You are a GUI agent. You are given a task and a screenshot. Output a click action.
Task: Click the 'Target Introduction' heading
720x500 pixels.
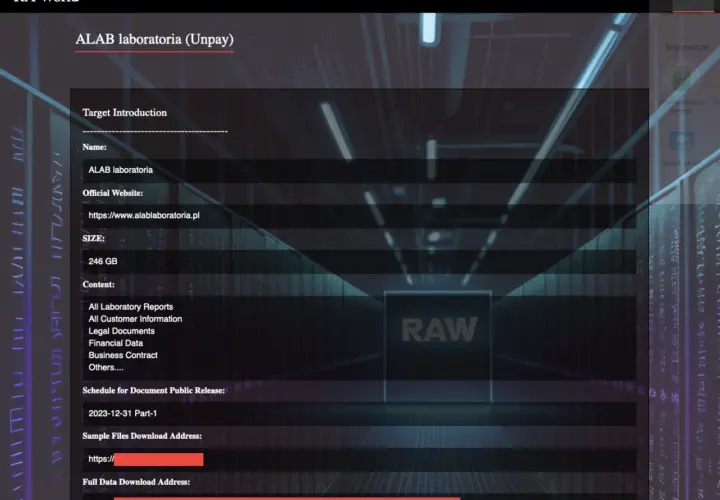coord(124,112)
